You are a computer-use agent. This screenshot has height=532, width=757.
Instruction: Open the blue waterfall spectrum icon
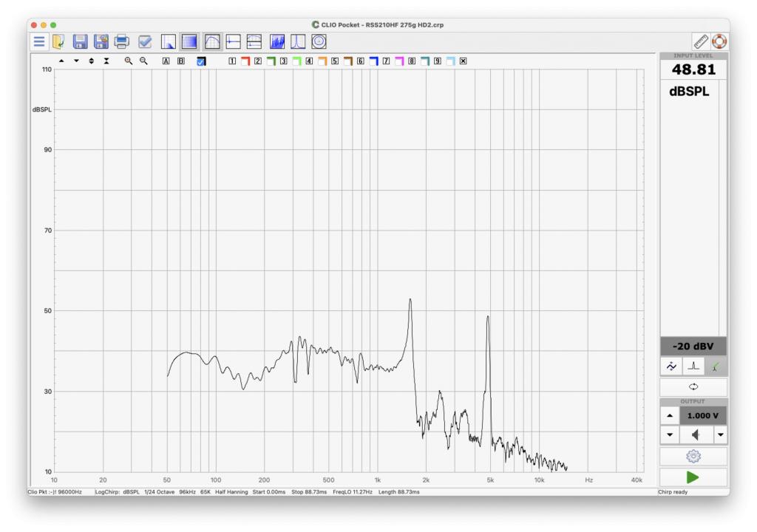coord(277,42)
